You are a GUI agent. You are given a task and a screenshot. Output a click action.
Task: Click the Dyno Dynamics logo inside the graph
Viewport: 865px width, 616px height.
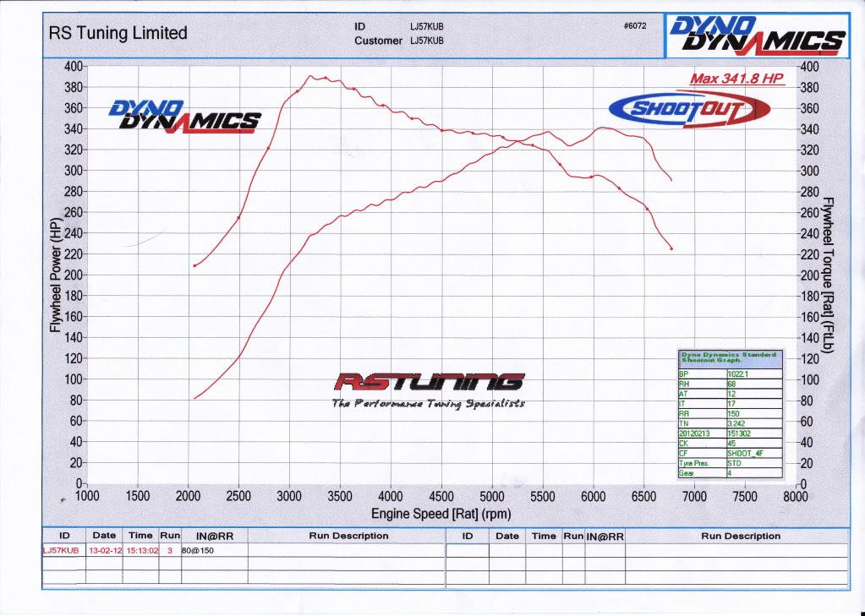[183, 115]
